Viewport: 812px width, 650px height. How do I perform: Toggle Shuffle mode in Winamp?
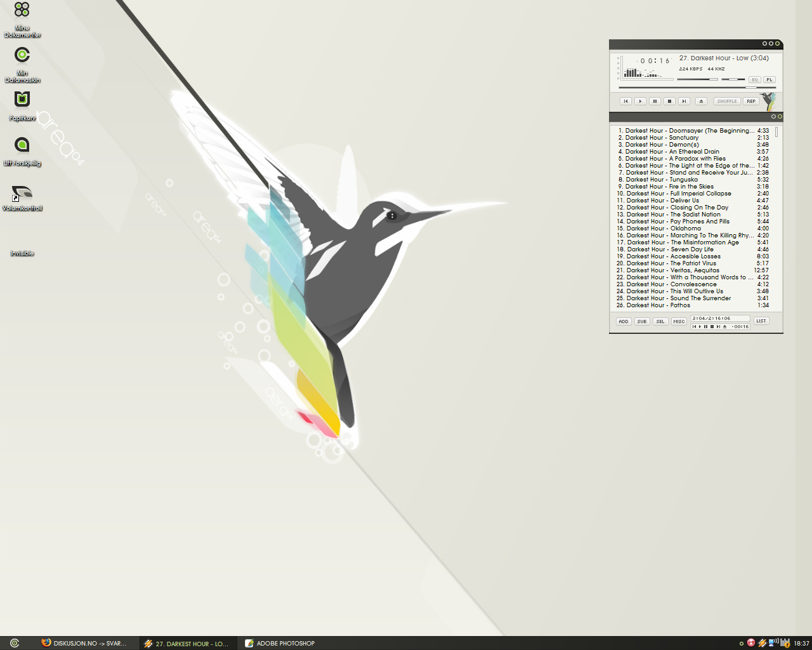pos(727,101)
